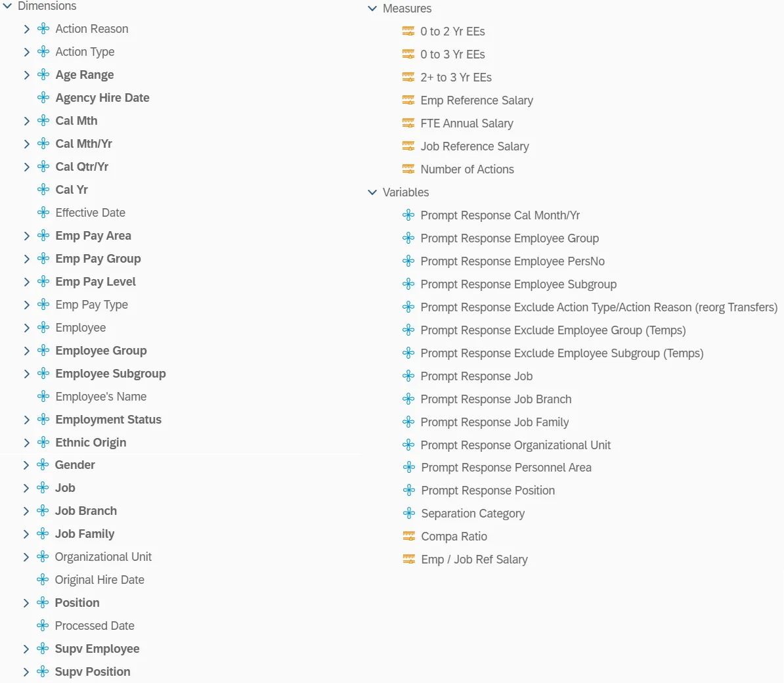Collapse the Measures section
The height and width of the screenshot is (683, 784).
coord(372,9)
